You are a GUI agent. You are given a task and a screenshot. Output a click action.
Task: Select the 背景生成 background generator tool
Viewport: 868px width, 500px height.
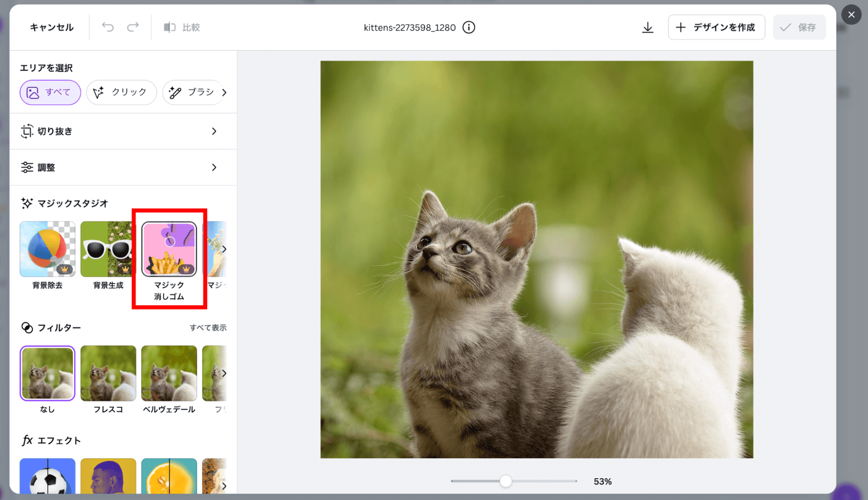pos(107,249)
